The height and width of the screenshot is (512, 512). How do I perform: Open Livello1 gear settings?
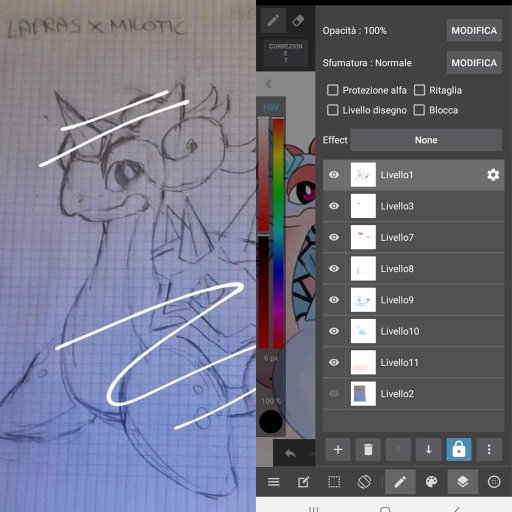point(493,175)
